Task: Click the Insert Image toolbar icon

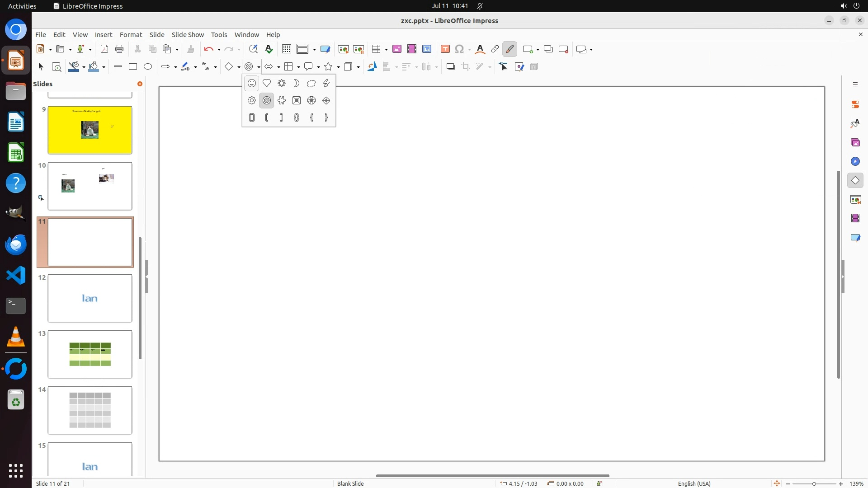Action: click(x=396, y=49)
